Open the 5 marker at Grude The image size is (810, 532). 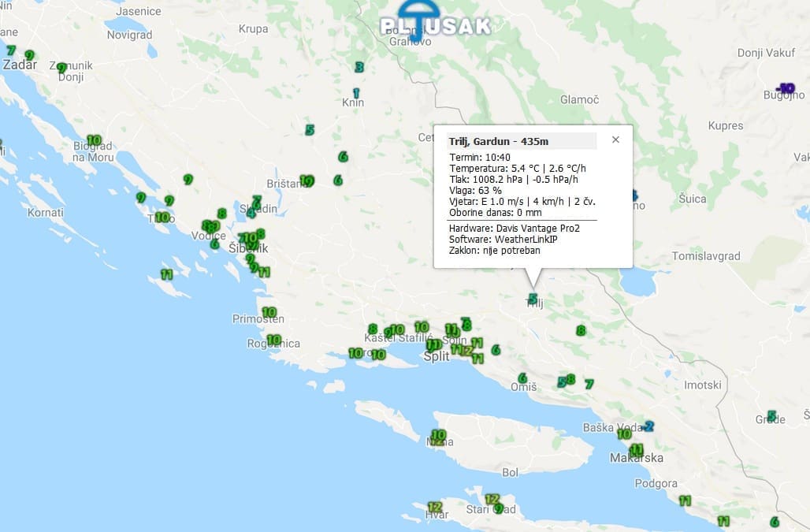point(771,415)
